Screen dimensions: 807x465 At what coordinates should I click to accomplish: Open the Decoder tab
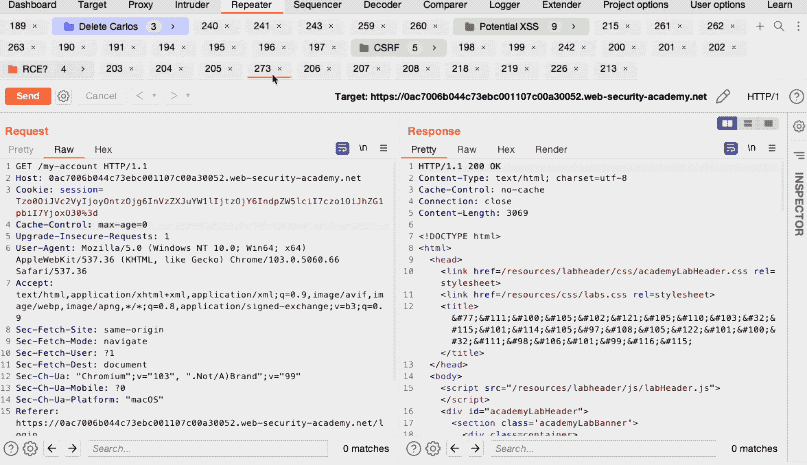pos(382,5)
